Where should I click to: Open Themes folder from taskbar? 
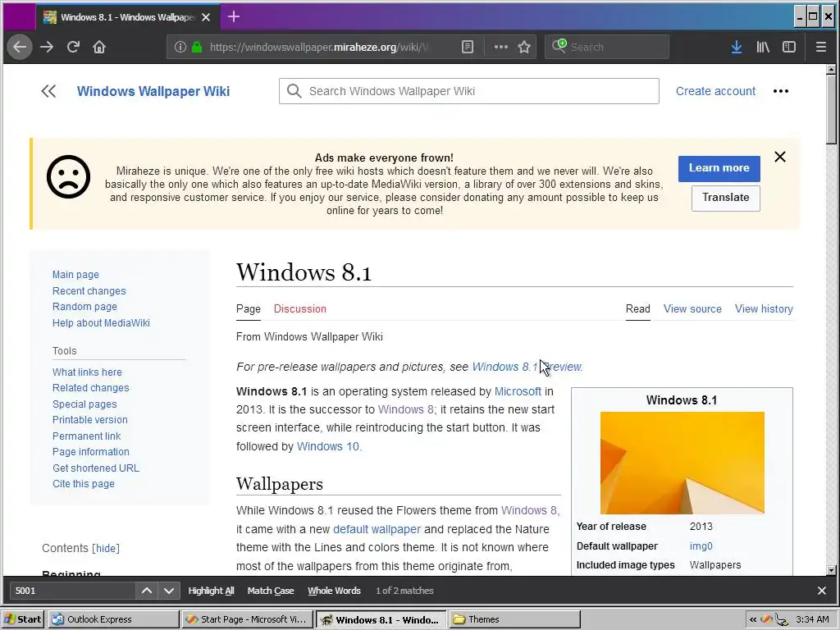tap(514, 619)
